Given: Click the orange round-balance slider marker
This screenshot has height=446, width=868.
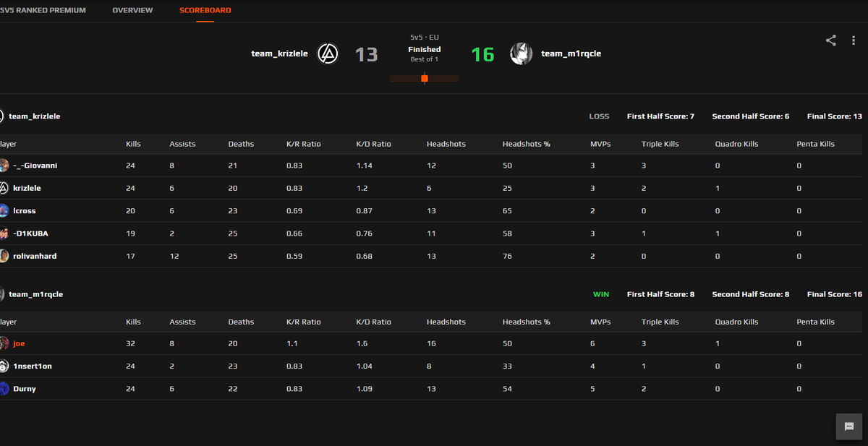Looking at the screenshot, I should [425, 78].
